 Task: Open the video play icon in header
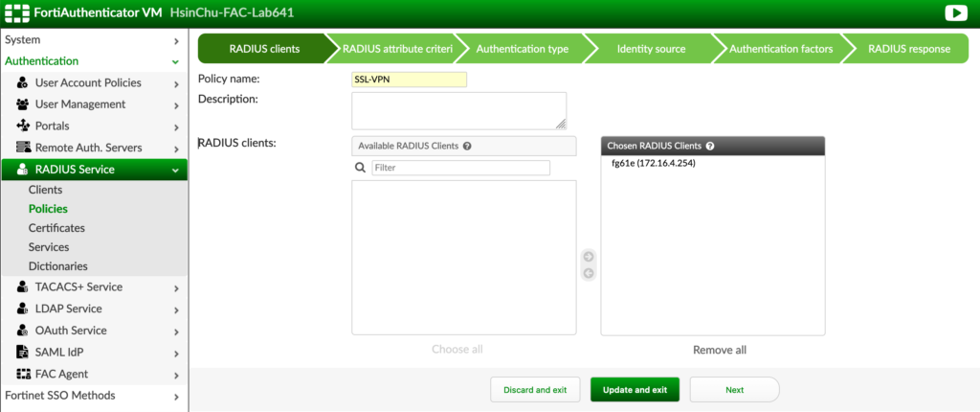tap(956, 12)
